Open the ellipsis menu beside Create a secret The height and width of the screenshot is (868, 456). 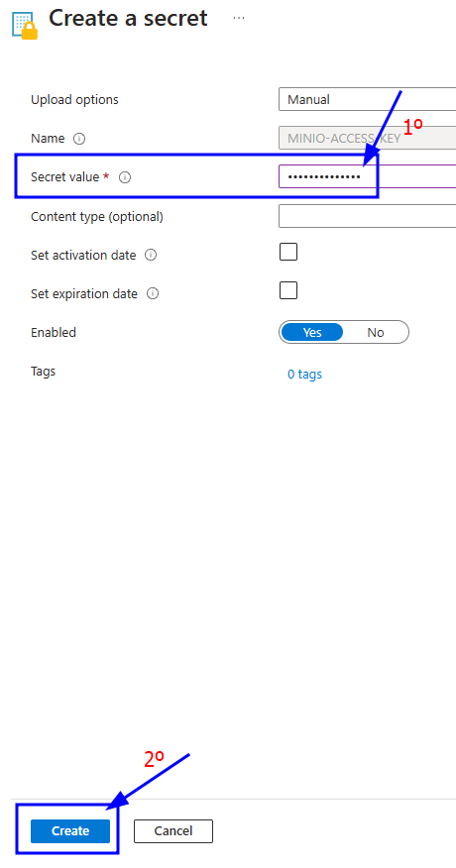pos(239,18)
